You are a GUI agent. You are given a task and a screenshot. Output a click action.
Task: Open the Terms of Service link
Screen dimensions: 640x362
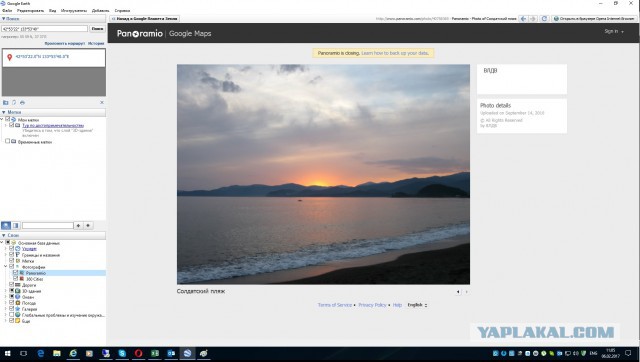(x=335, y=305)
